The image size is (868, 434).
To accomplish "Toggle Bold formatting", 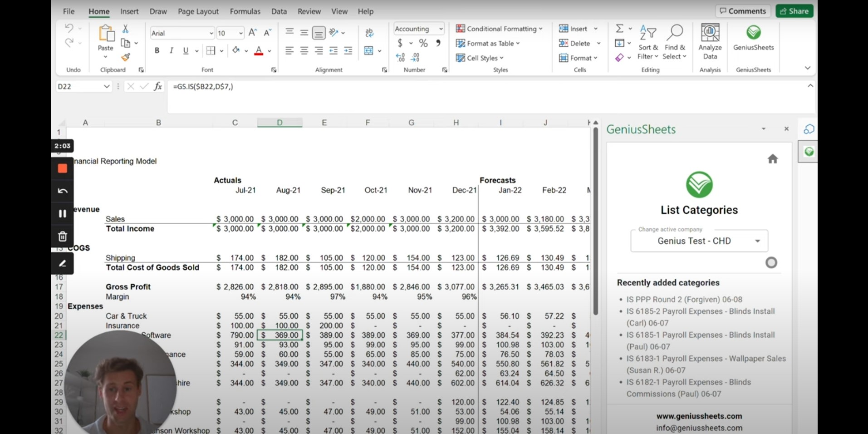I will pyautogui.click(x=157, y=50).
